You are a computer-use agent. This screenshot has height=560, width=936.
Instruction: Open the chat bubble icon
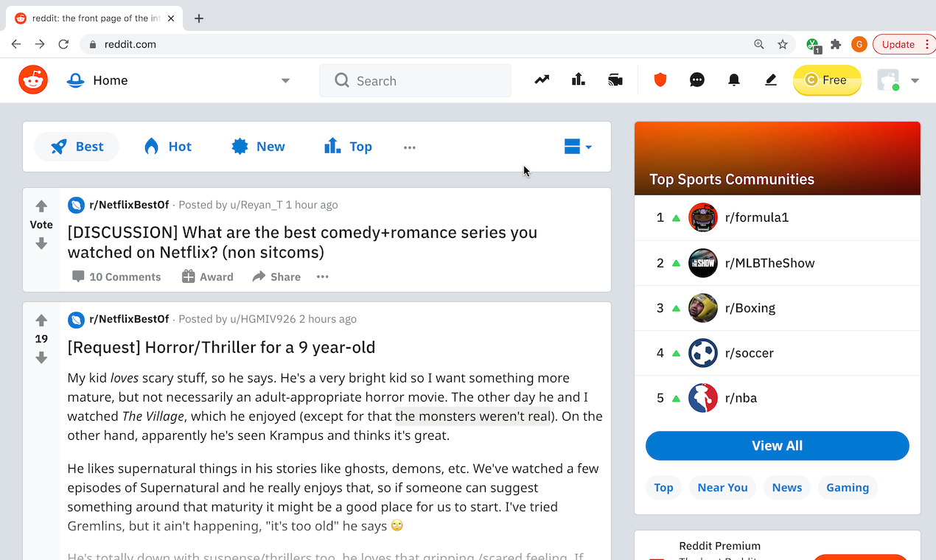(697, 80)
